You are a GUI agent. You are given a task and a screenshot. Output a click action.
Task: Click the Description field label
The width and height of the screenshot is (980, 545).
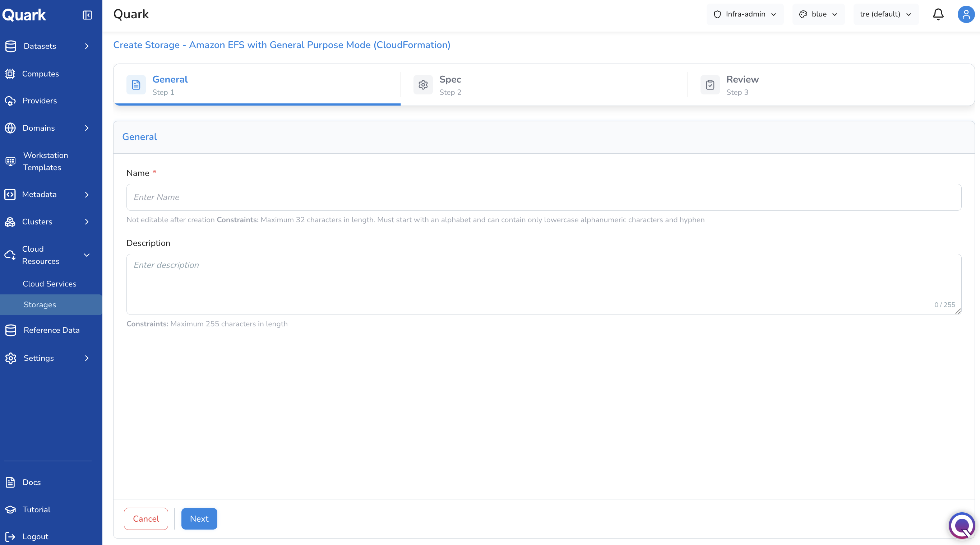[x=148, y=243]
